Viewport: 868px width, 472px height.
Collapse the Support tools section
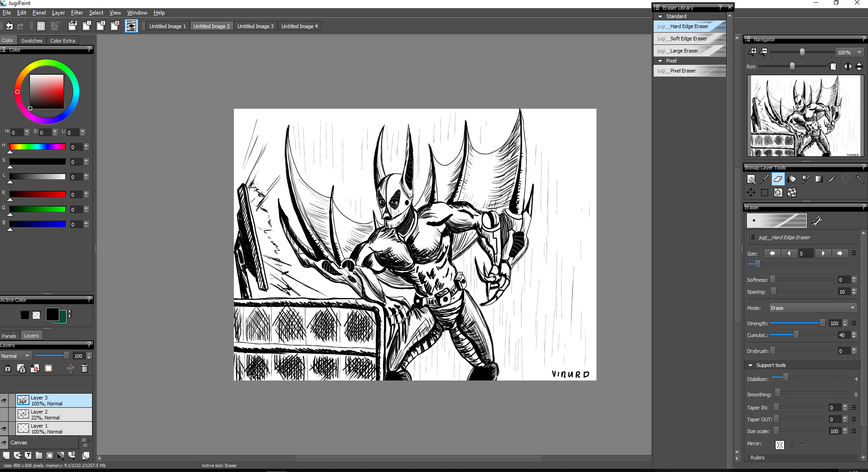[750, 365]
